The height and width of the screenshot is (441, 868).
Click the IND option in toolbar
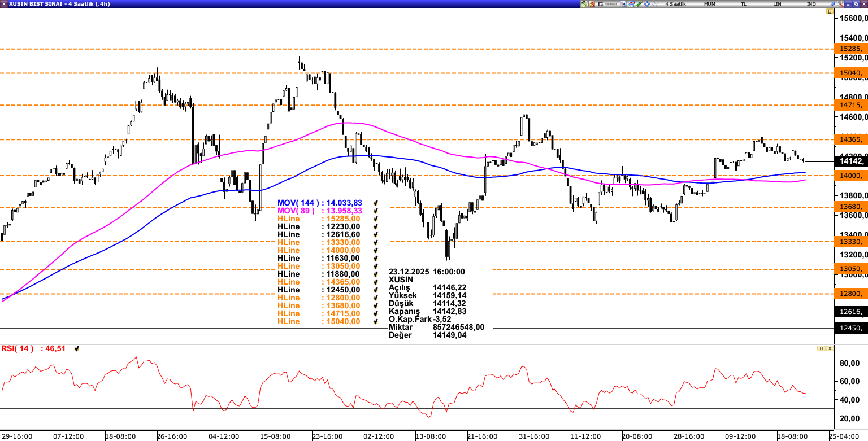[811, 4]
